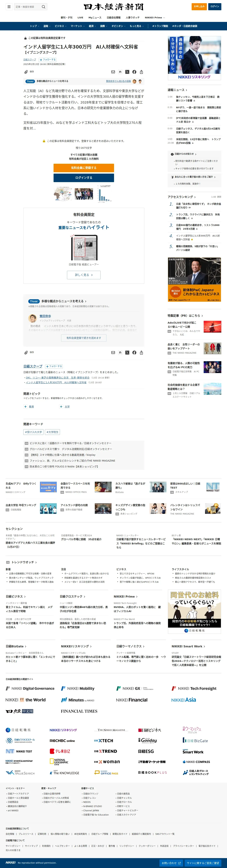Expand the もっと見る navigation dropdown

tap(137, 26)
